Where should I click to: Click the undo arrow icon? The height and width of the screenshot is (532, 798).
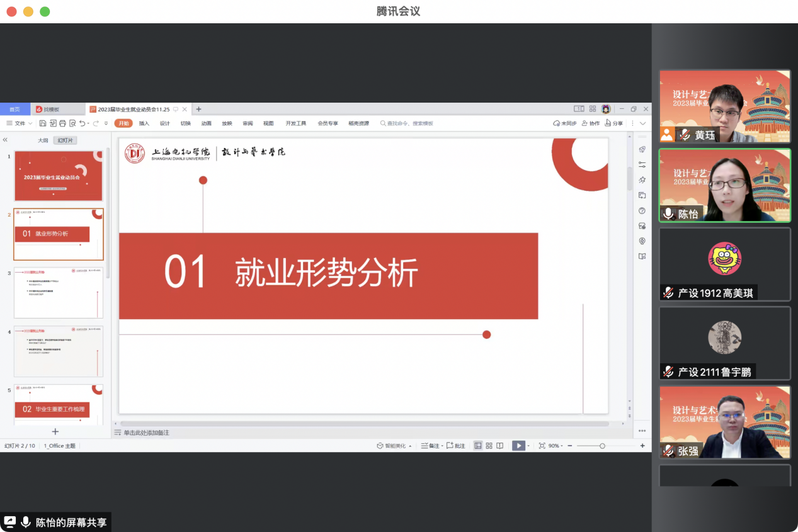click(x=83, y=123)
